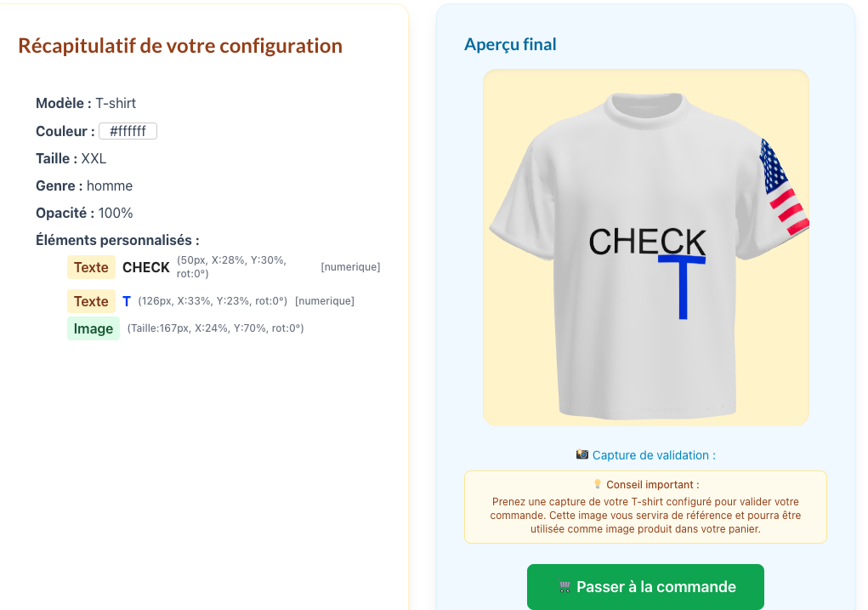Screen dimensions: 868x610
Task: Click the camera icon beside Capture de validation
Action: [x=582, y=455]
